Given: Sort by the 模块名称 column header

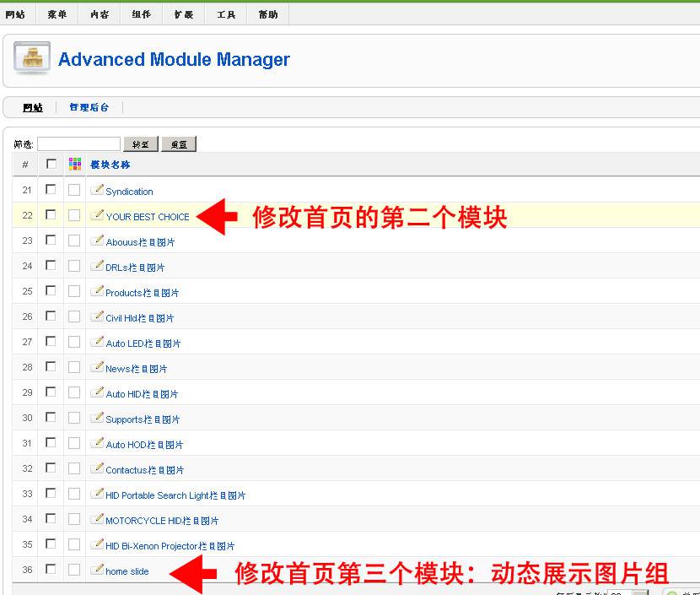Looking at the screenshot, I should [110, 164].
